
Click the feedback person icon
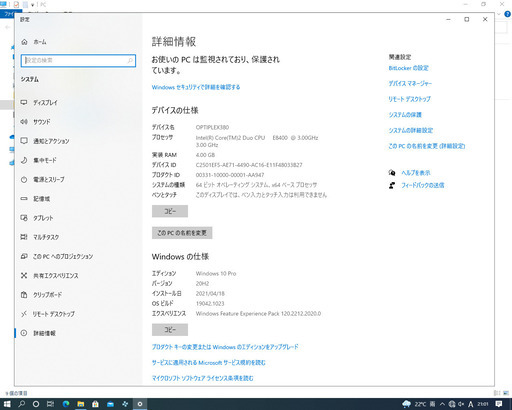(392, 185)
